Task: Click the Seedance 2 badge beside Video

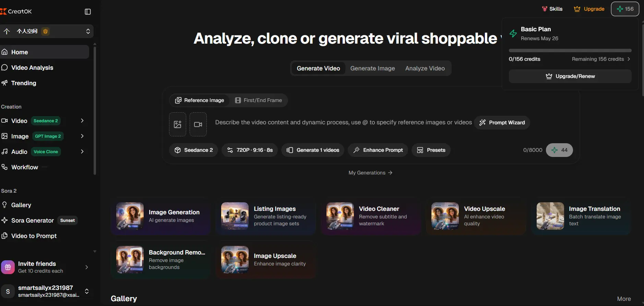Action: click(46, 121)
